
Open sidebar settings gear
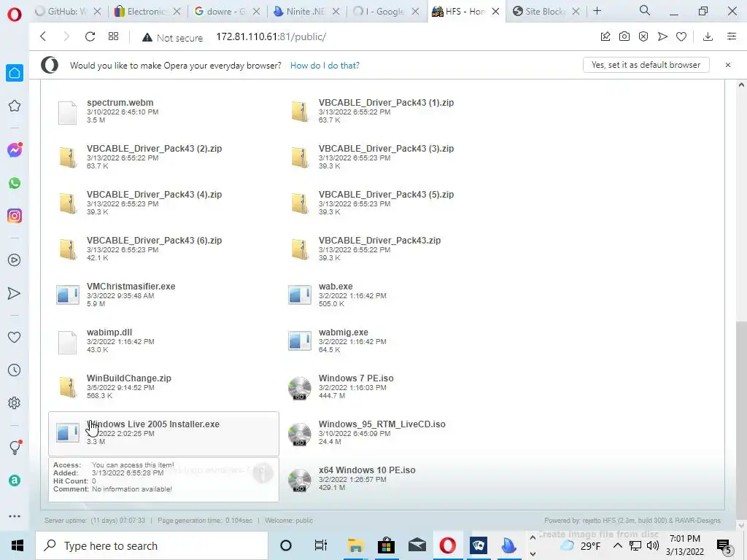(x=15, y=402)
